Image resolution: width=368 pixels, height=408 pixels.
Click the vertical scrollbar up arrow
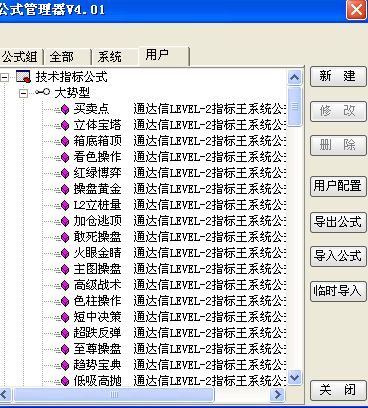[x=294, y=78]
